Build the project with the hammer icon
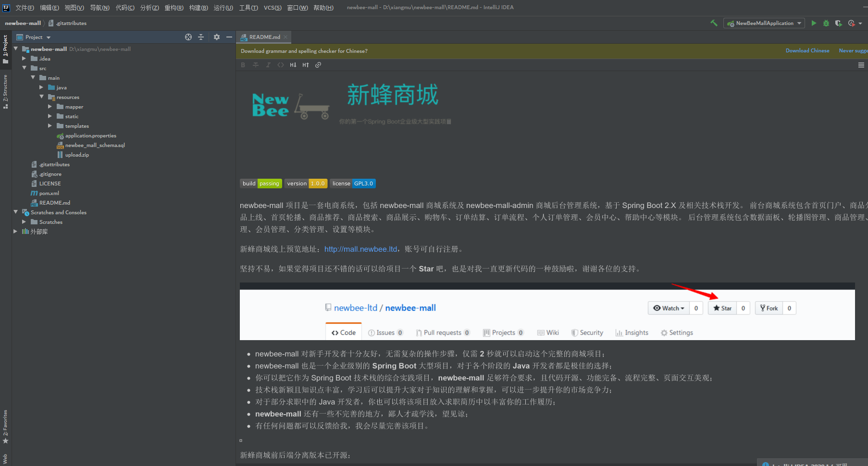 coord(713,23)
